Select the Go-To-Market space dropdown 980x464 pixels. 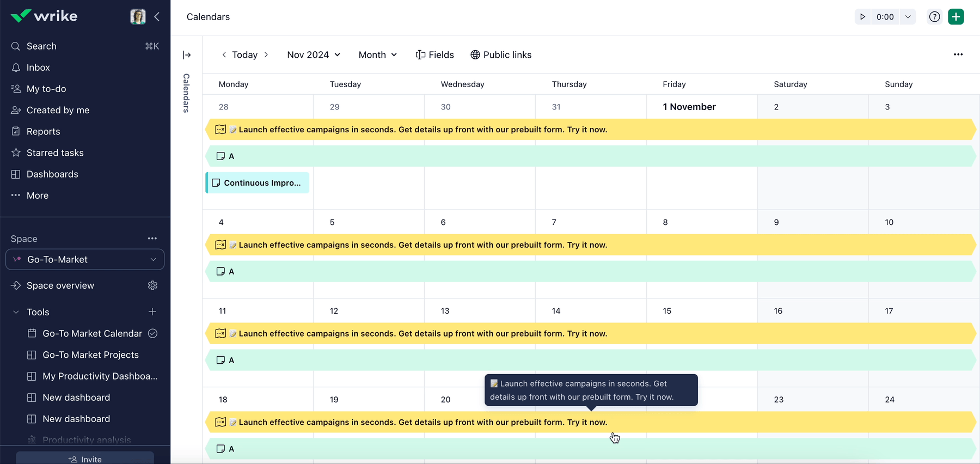85,260
